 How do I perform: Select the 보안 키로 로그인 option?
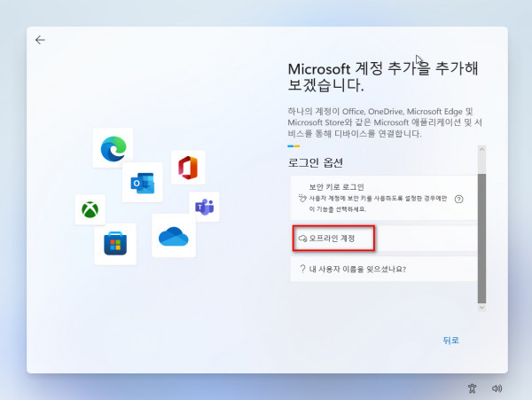point(384,198)
